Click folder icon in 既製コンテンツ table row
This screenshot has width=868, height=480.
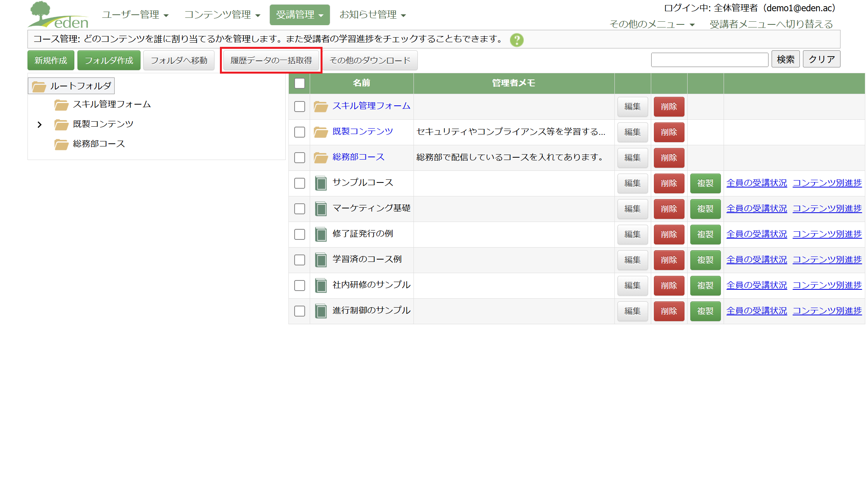321,132
